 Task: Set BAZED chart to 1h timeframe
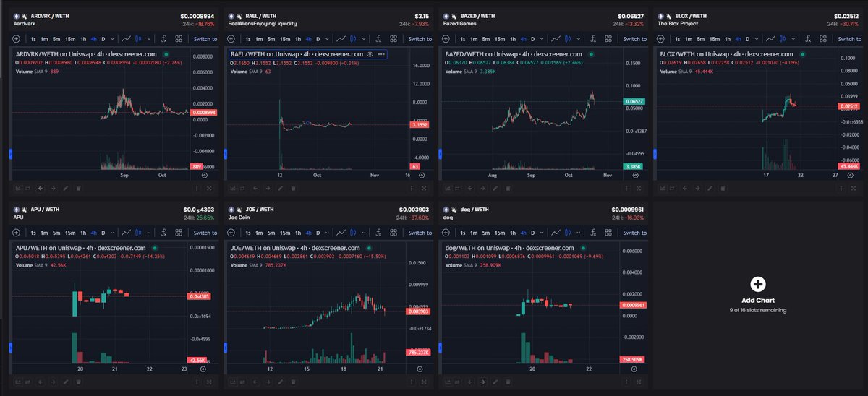pos(514,39)
